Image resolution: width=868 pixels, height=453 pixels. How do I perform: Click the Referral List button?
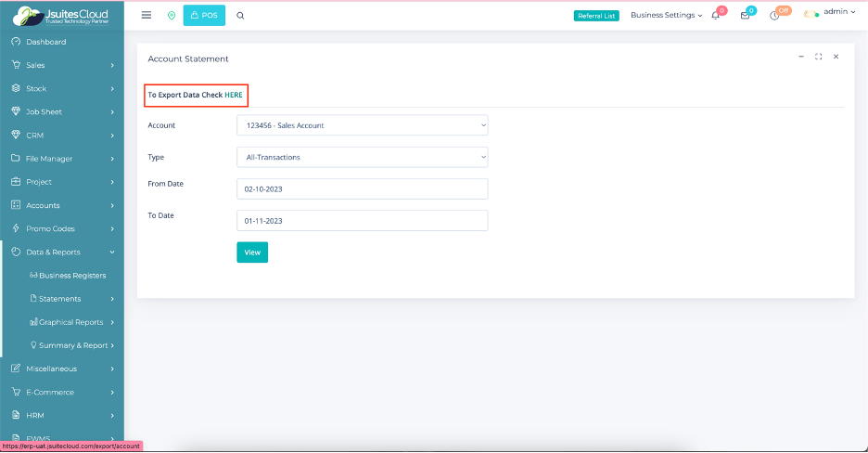[596, 16]
